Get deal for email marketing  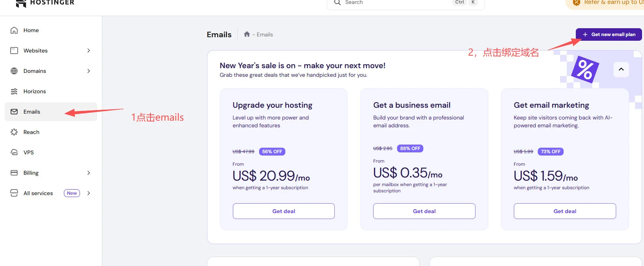565,211
